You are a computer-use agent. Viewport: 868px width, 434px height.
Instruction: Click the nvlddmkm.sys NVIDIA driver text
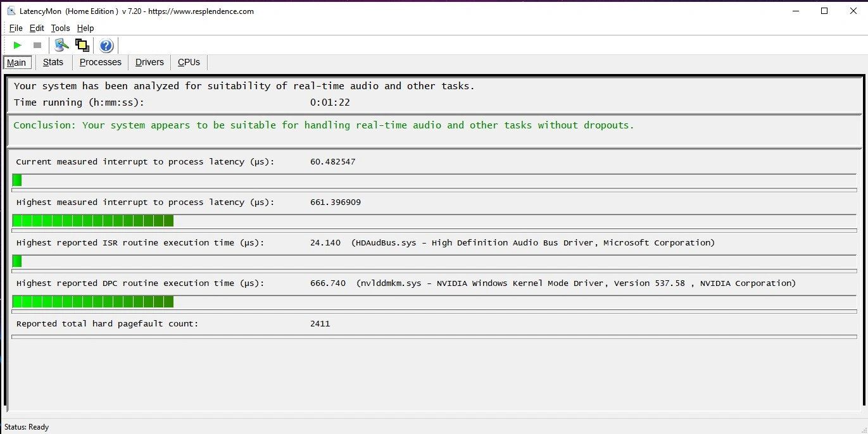click(576, 283)
